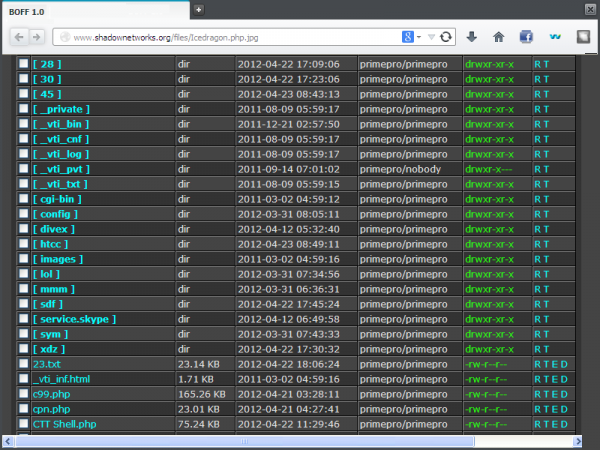Click size value 75.24 KB
The image size is (600, 450).
pyautogui.click(x=199, y=424)
